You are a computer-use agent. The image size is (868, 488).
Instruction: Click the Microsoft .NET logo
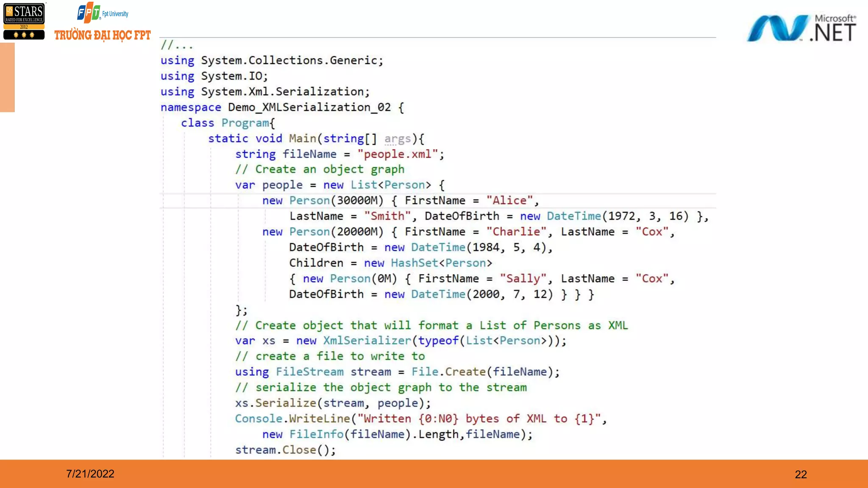(x=801, y=28)
